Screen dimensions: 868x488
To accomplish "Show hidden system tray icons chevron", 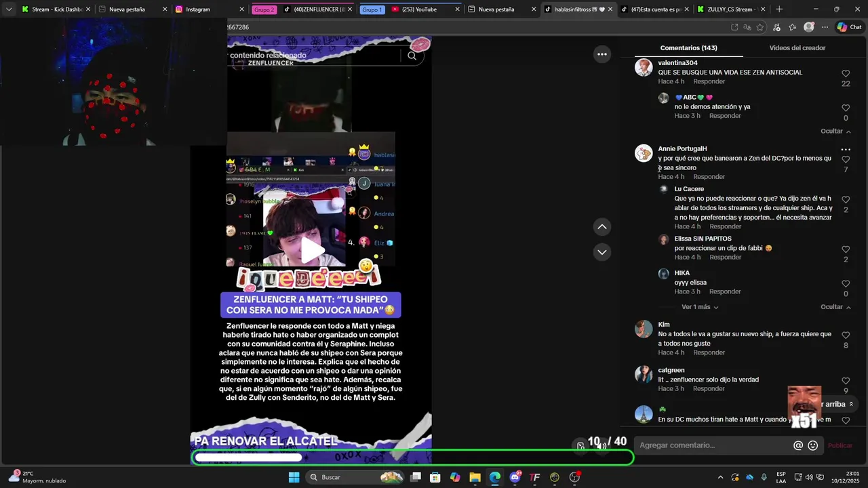I will point(720,477).
